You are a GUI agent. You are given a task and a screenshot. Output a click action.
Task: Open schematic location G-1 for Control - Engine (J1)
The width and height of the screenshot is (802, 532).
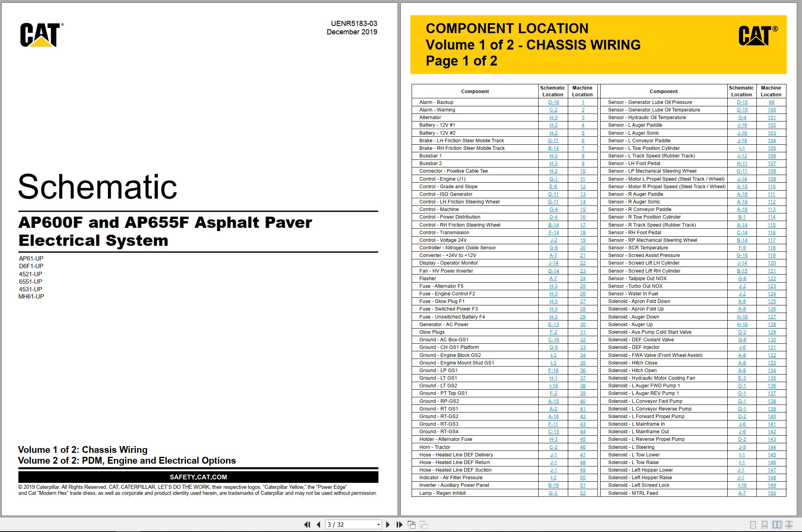pyautogui.click(x=553, y=179)
